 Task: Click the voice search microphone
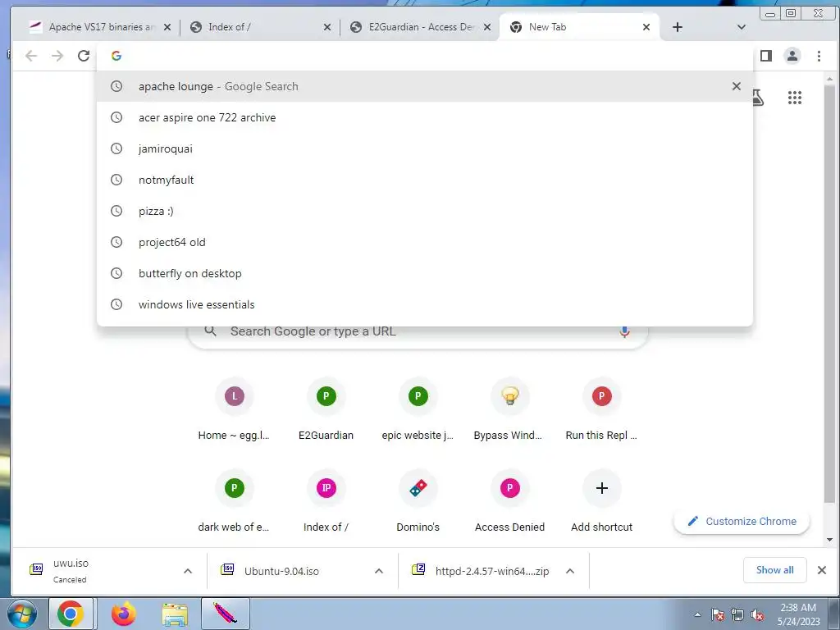(624, 331)
